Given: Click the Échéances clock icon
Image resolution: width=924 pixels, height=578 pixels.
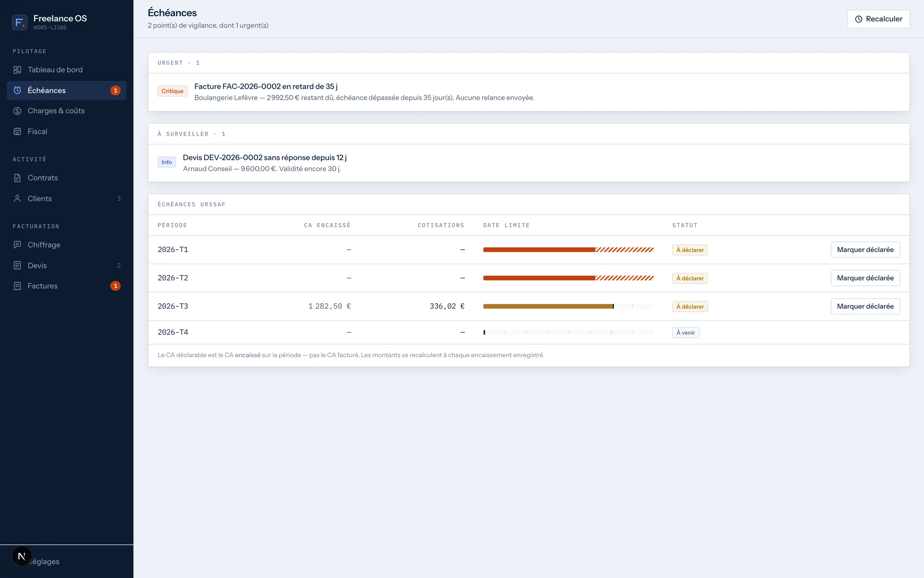Looking at the screenshot, I should [x=17, y=90].
